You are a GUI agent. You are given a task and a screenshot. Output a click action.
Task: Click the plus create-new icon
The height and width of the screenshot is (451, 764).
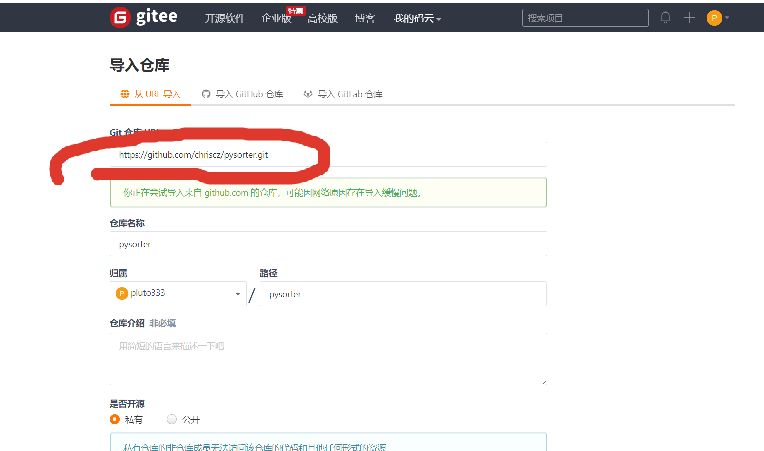(689, 18)
